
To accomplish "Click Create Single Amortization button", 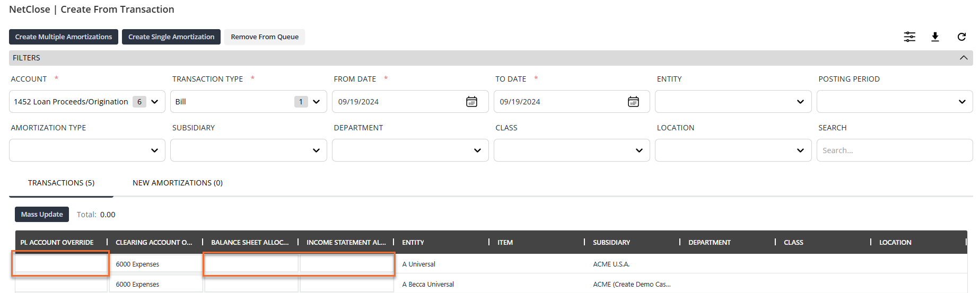I will click(x=171, y=37).
